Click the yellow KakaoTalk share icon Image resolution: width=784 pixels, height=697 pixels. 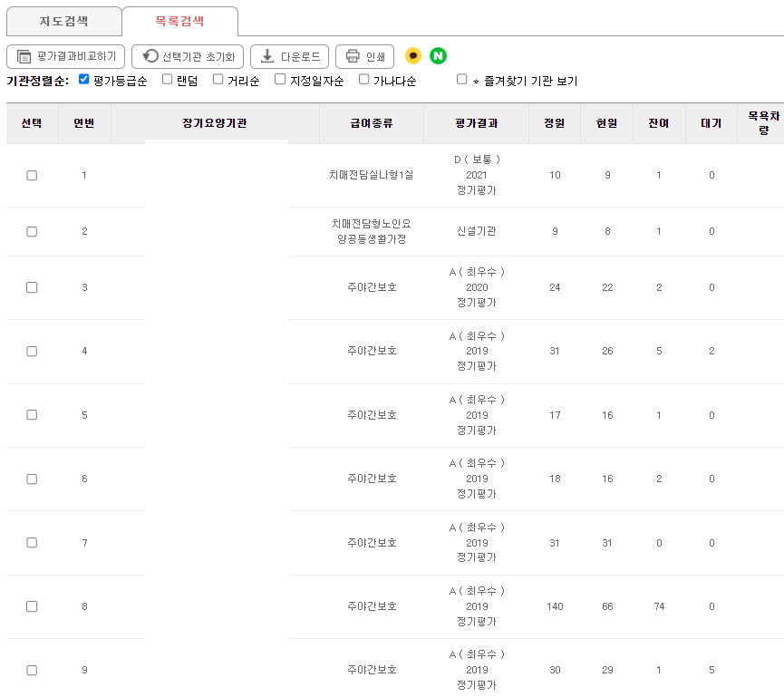(411, 55)
